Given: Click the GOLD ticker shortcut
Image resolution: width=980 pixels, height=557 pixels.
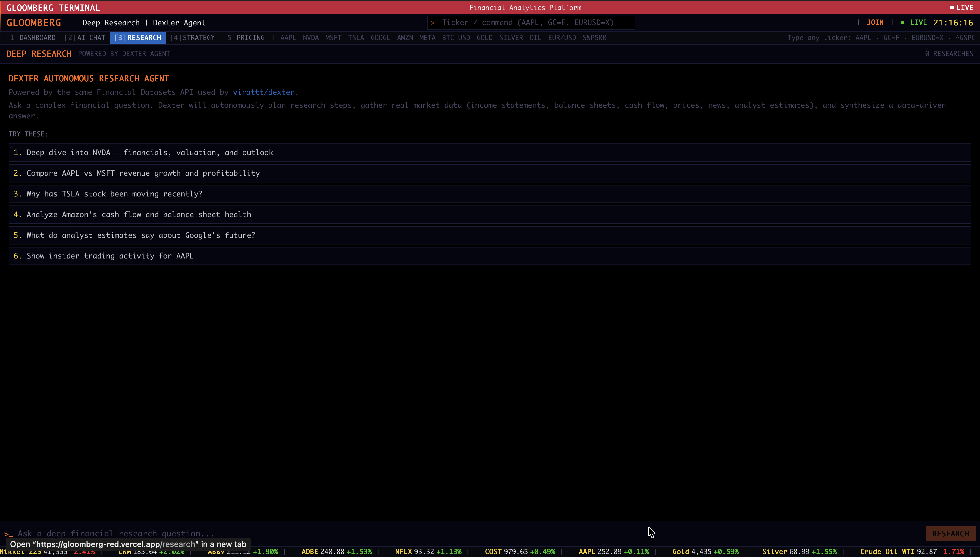Looking at the screenshot, I should tap(484, 37).
